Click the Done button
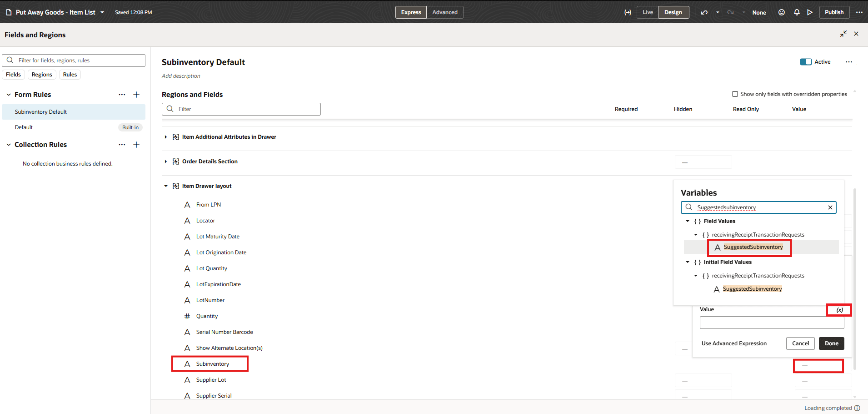Screen dimensions: 868x414 (x=832, y=343)
